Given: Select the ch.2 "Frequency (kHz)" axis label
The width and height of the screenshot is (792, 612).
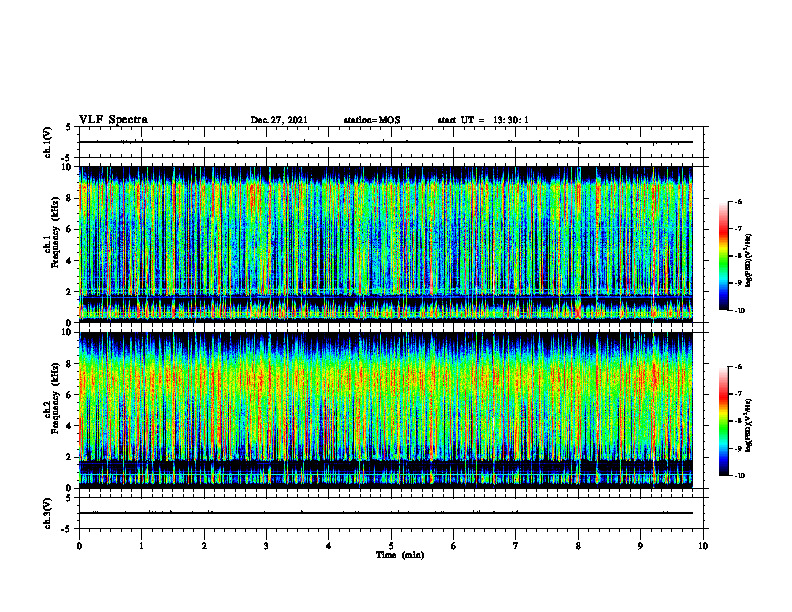Looking at the screenshot, I should tap(55, 398).
